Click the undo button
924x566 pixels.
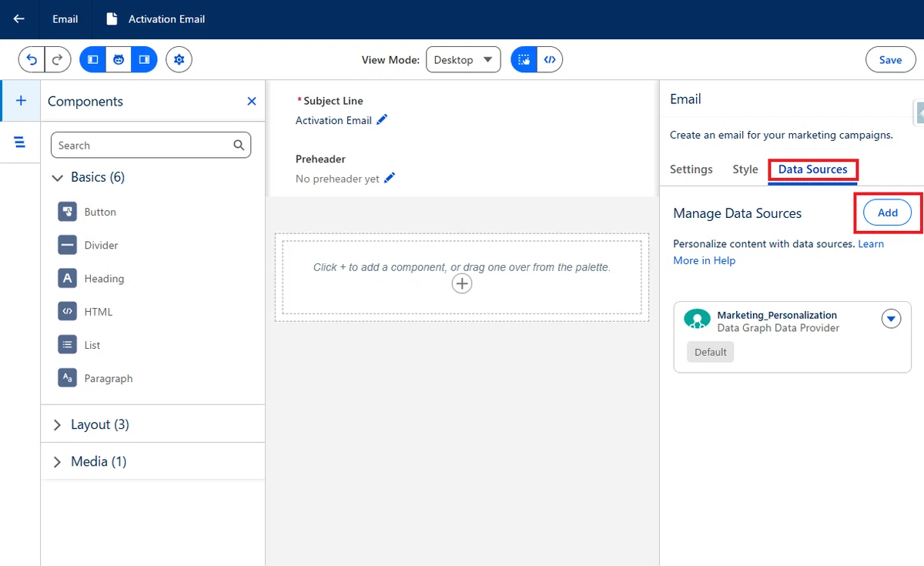pyautogui.click(x=32, y=59)
